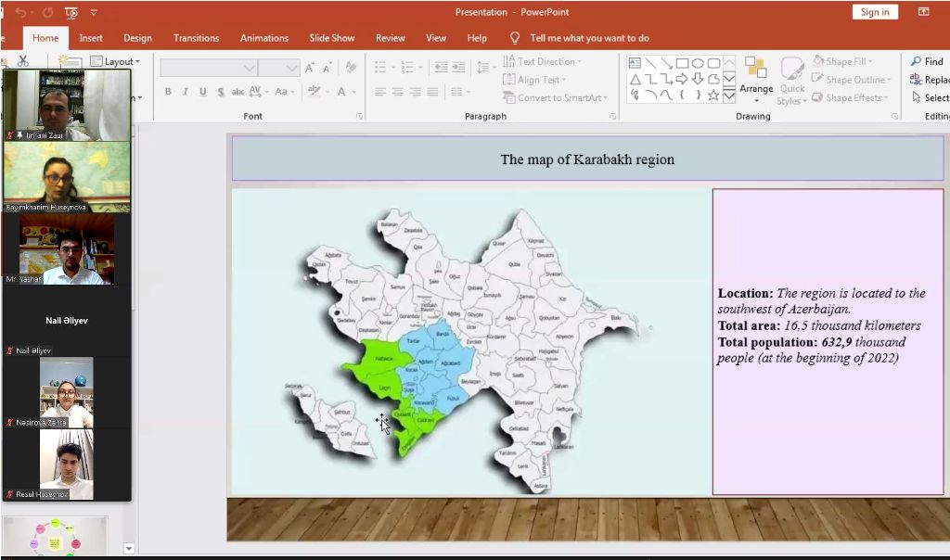Image resolution: width=950 pixels, height=560 pixels.
Task: Select the slide title 'The map of Karabakh region'
Action: [587, 159]
